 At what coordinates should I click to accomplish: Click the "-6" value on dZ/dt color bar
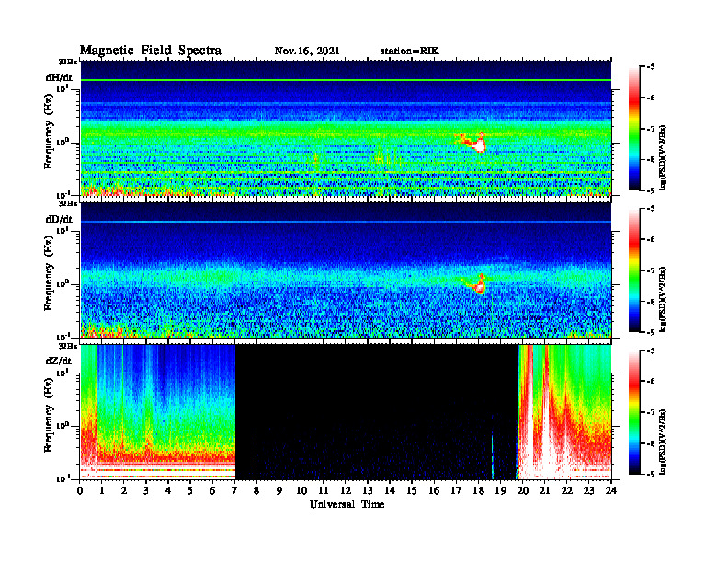651,382
